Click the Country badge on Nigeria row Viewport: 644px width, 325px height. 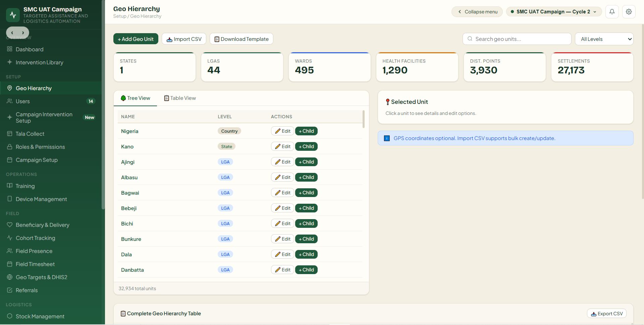(x=229, y=131)
